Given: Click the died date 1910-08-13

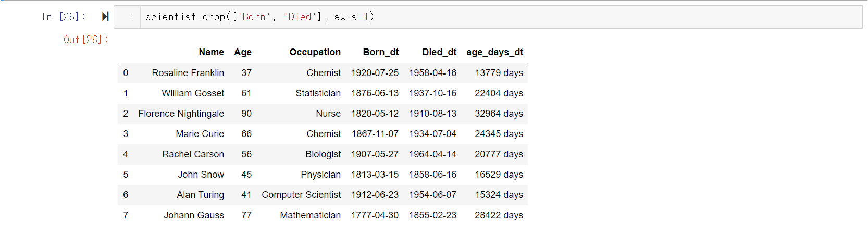Looking at the screenshot, I should [x=432, y=114].
